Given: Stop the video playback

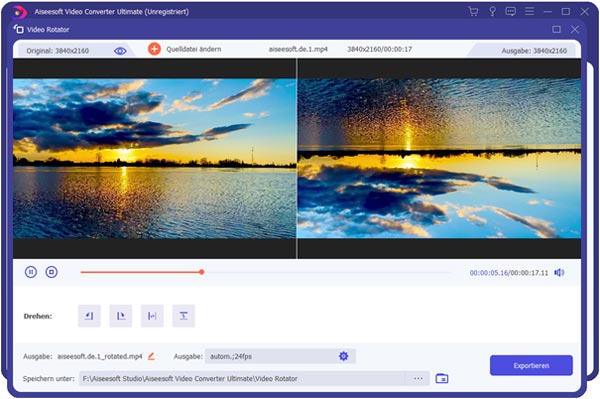Looking at the screenshot, I should point(51,272).
